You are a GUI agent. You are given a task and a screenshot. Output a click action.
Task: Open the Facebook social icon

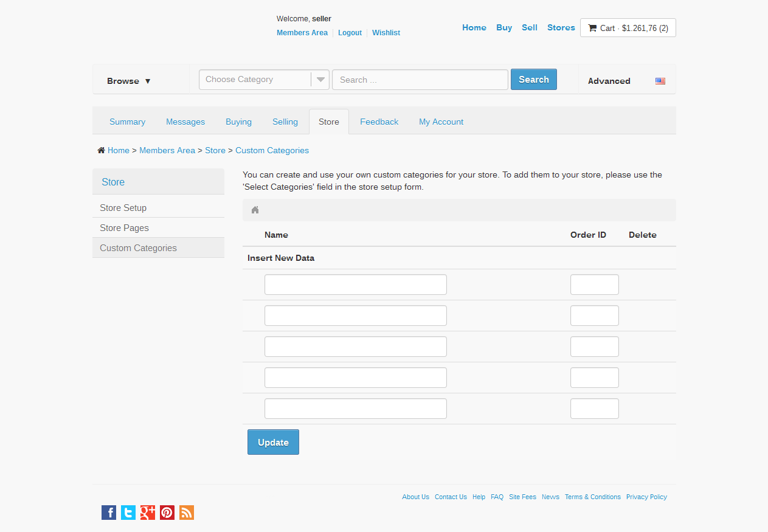coord(109,513)
